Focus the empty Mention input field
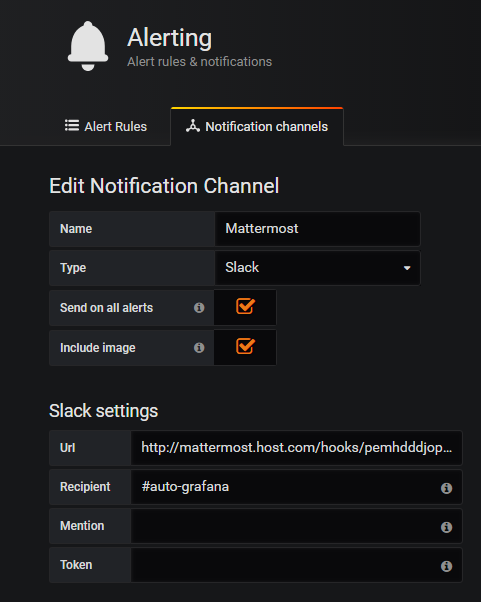Viewport: 481px width, 602px height. (x=296, y=526)
